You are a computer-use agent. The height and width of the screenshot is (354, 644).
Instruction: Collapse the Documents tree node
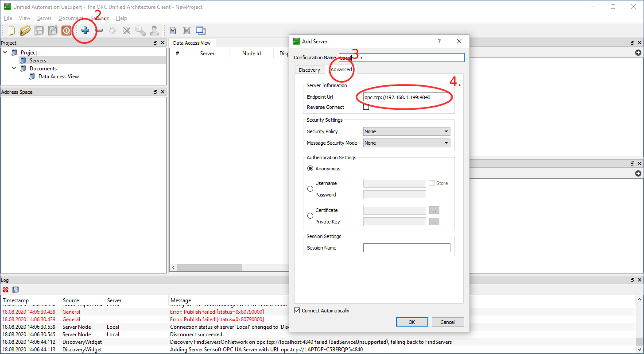click(14, 69)
